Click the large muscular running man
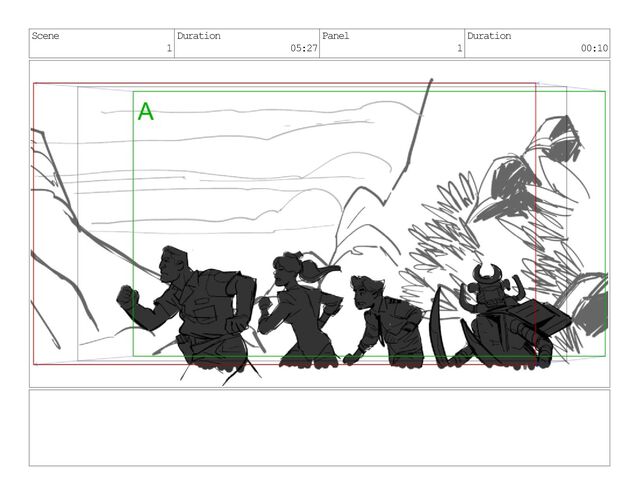The image size is (640, 495). click(x=188, y=307)
